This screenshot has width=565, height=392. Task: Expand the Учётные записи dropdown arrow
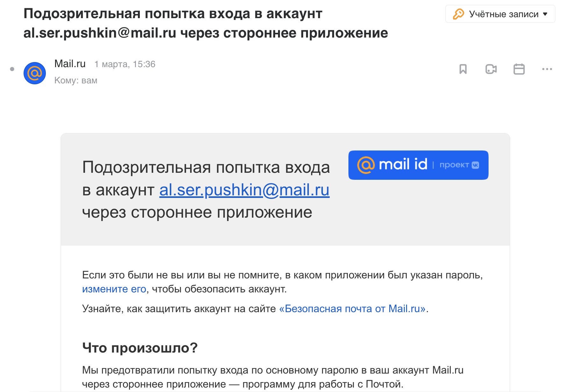pos(545,14)
